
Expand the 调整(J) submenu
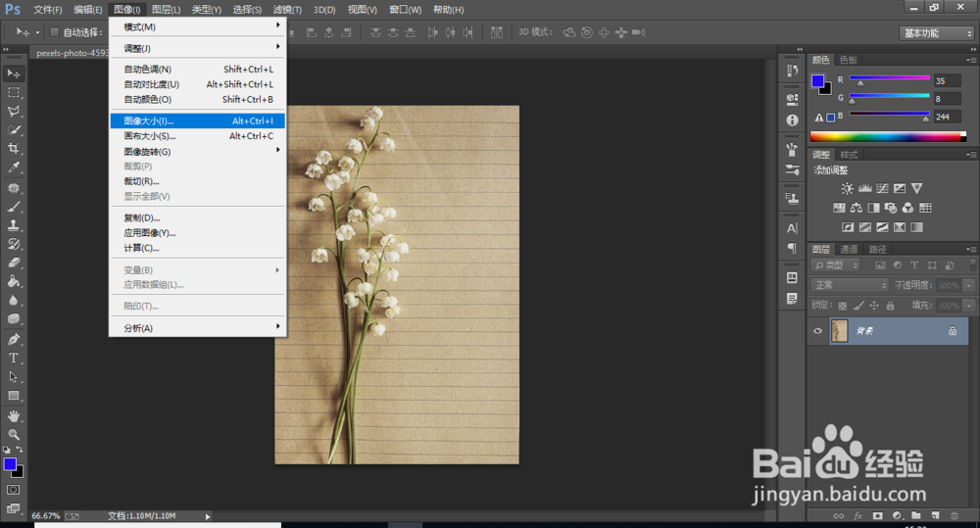(198, 48)
